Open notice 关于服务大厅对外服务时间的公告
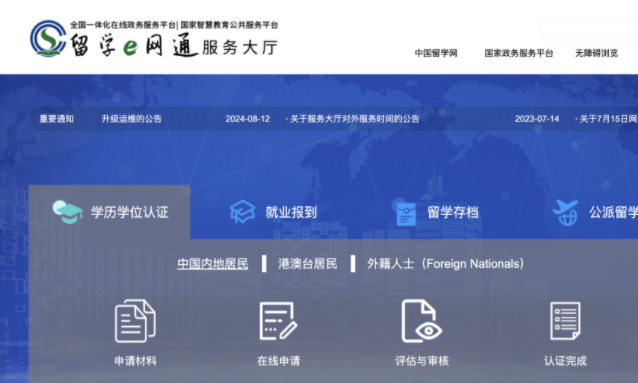This screenshot has width=638, height=383. tap(354, 119)
